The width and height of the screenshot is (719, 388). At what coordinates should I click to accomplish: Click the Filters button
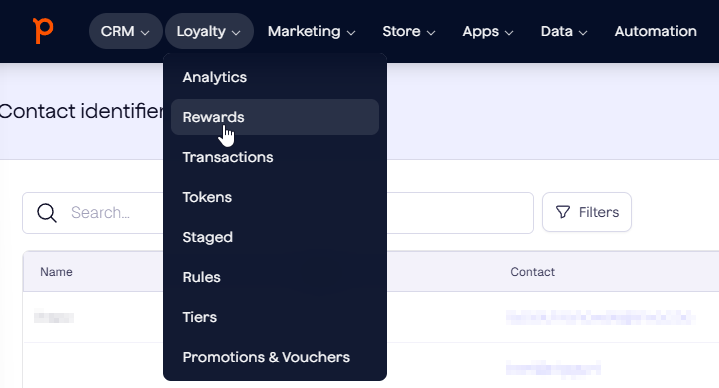(586, 212)
